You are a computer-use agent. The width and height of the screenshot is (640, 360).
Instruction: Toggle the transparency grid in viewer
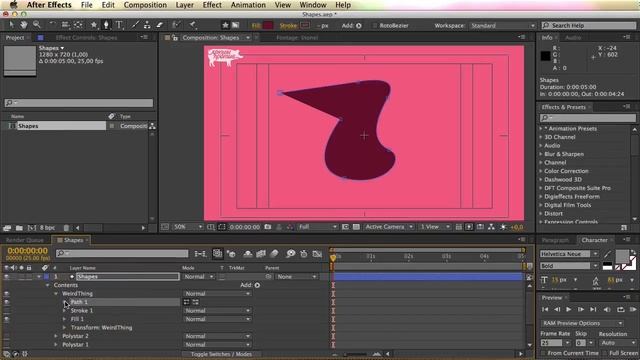(x=356, y=227)
